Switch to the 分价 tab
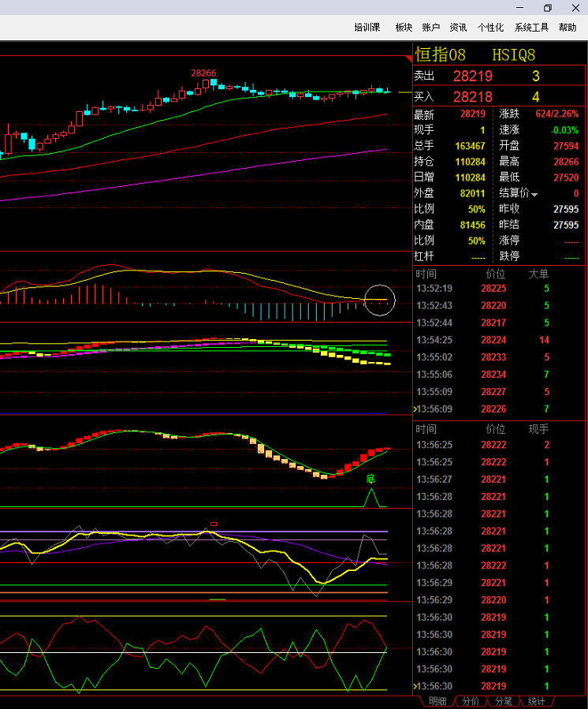588x709 pixels. 470,701
